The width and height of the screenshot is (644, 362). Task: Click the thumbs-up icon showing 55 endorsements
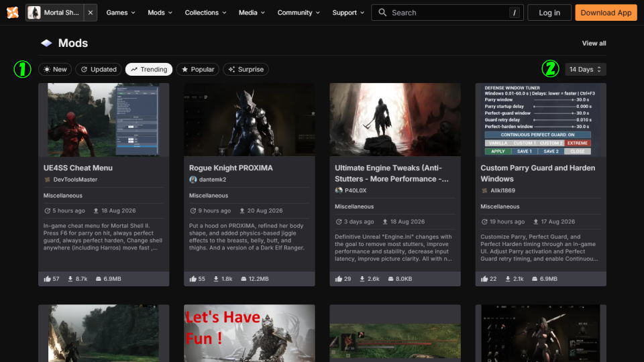[x=193, y=279]
